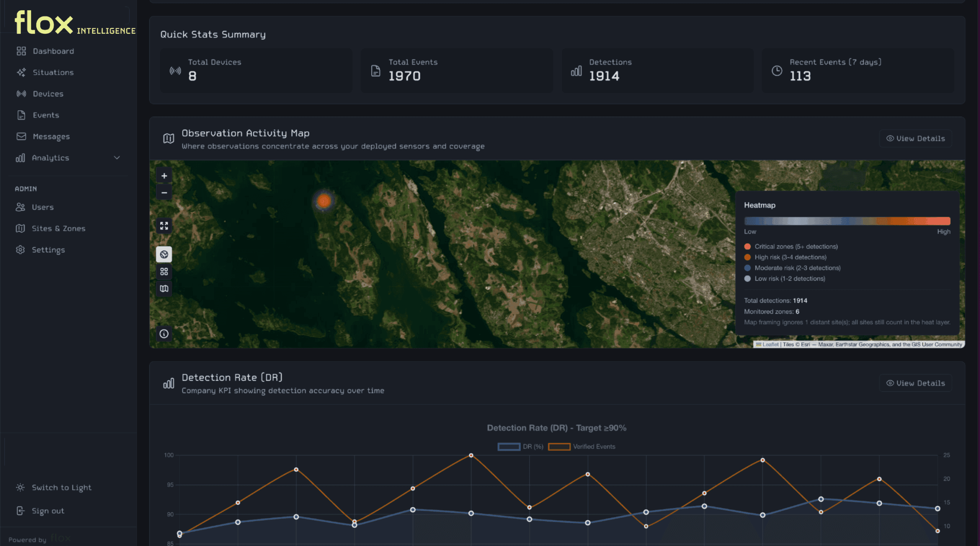Click the Observation Activity Map header icon
This screenshot has height=546, width=980.
(169, 139)
